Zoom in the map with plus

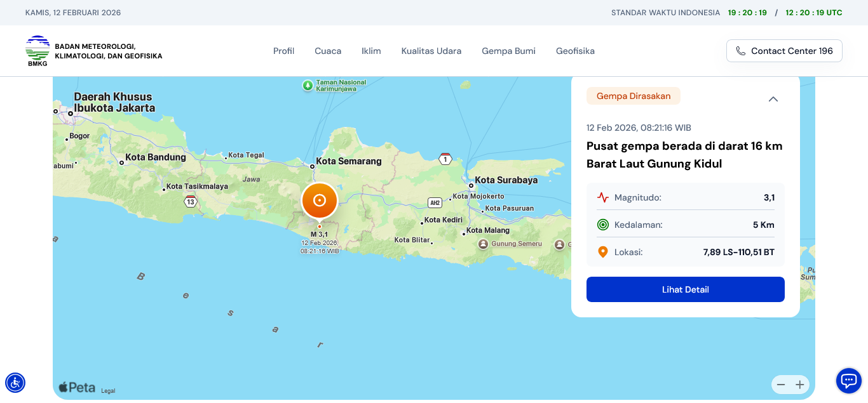tap(800, 385)
